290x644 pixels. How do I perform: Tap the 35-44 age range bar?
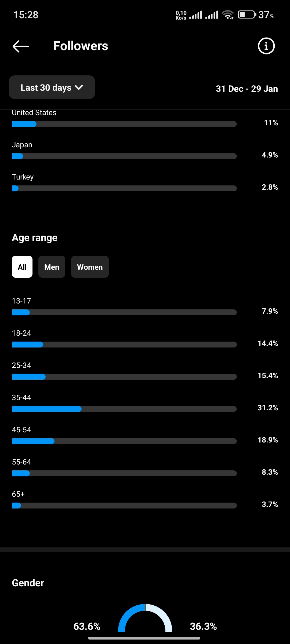124,409
